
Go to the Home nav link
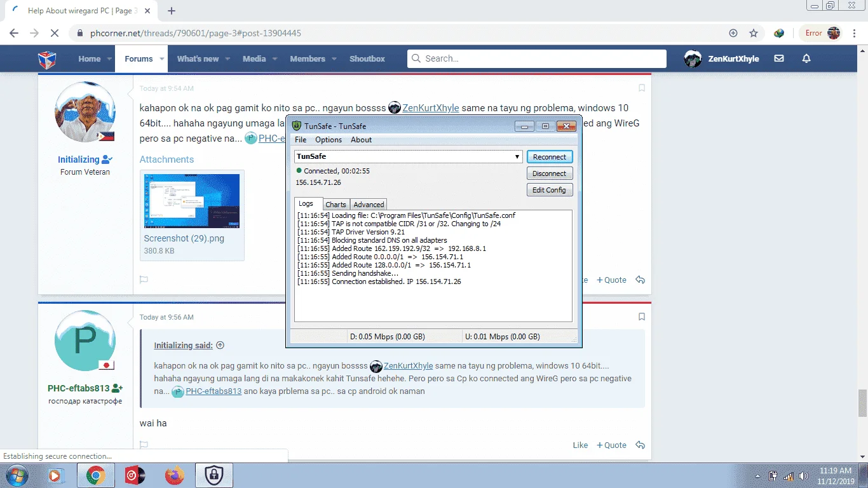coord(90,58)
